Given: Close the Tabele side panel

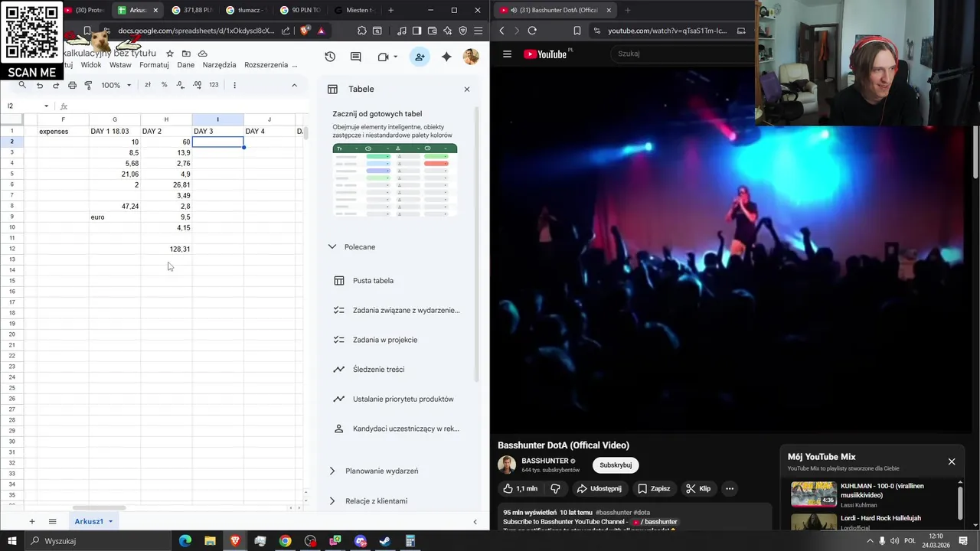Looking at the screenshot, I should 467,89.
